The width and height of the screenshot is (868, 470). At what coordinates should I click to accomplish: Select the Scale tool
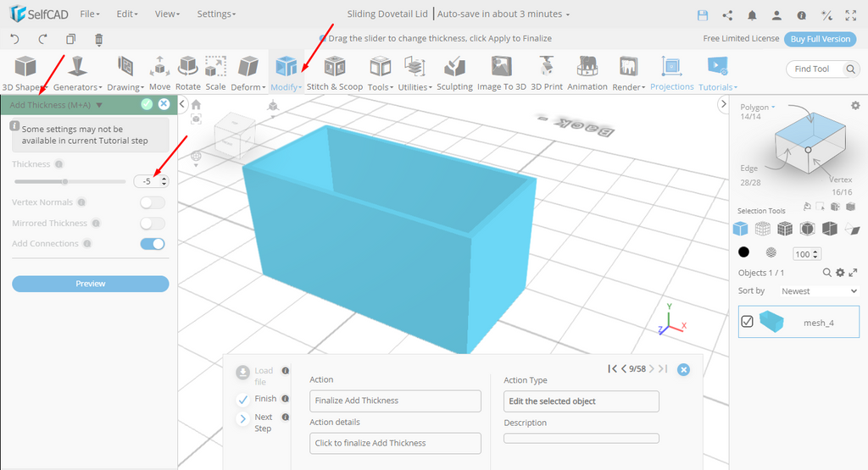coord(215,73)
